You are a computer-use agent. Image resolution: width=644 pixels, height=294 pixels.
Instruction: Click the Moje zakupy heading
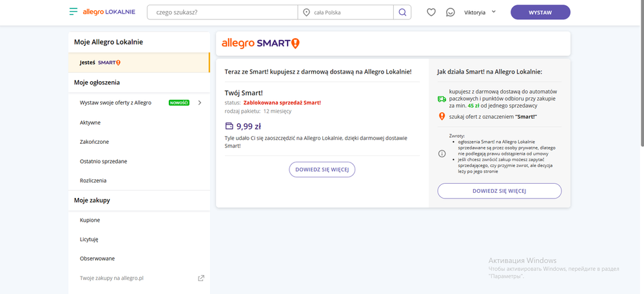pyautogui.click(x=92, y=201)
